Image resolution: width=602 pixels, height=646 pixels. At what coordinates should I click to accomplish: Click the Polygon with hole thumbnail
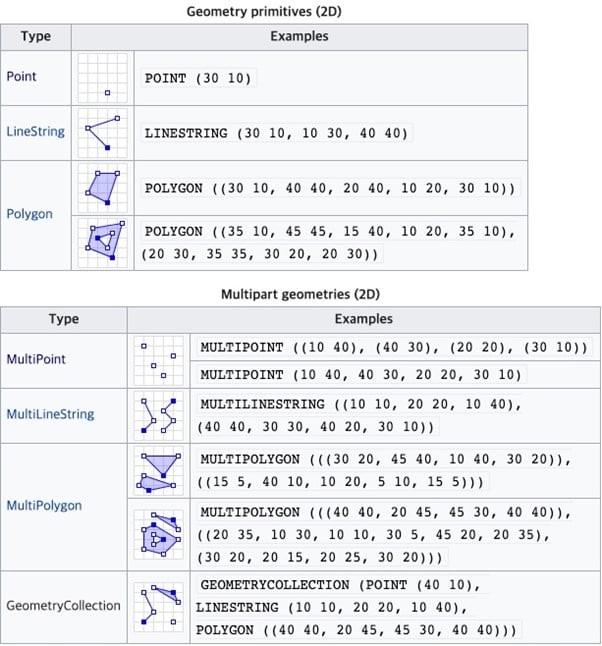coord(102,241)
